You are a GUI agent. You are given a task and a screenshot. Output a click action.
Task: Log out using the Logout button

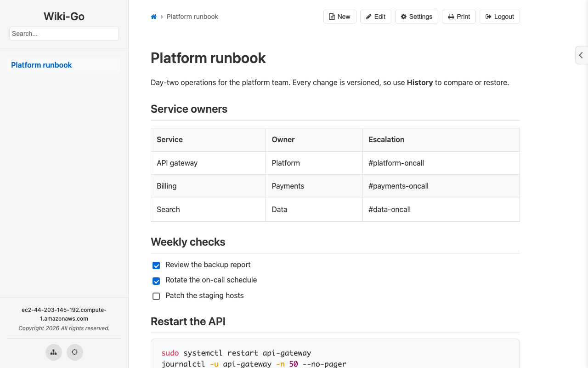pos(500,17)
